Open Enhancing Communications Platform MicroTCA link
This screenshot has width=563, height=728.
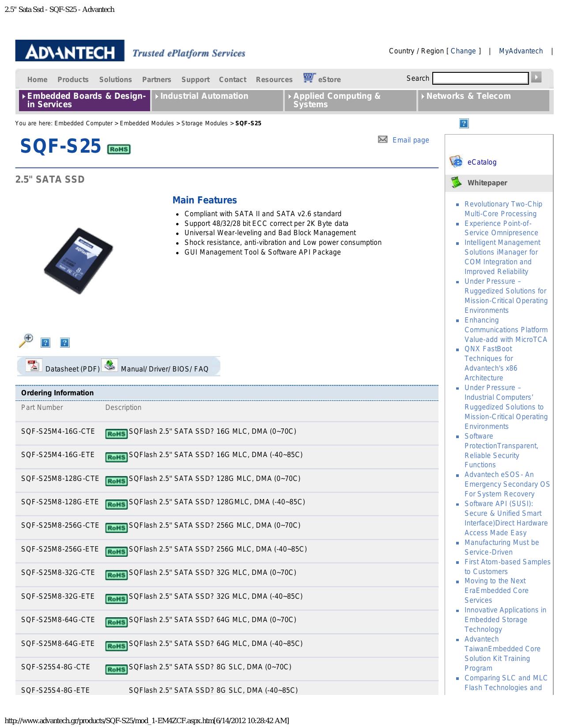pyautogui.click(x=506, y=330)
